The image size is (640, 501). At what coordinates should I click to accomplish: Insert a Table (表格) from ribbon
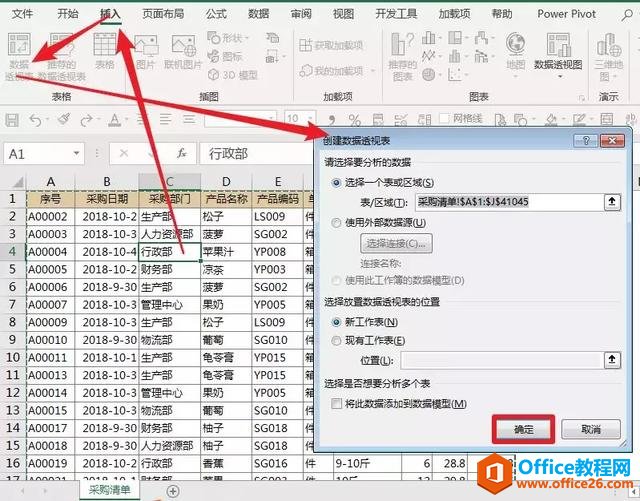(x=105, y=51)
